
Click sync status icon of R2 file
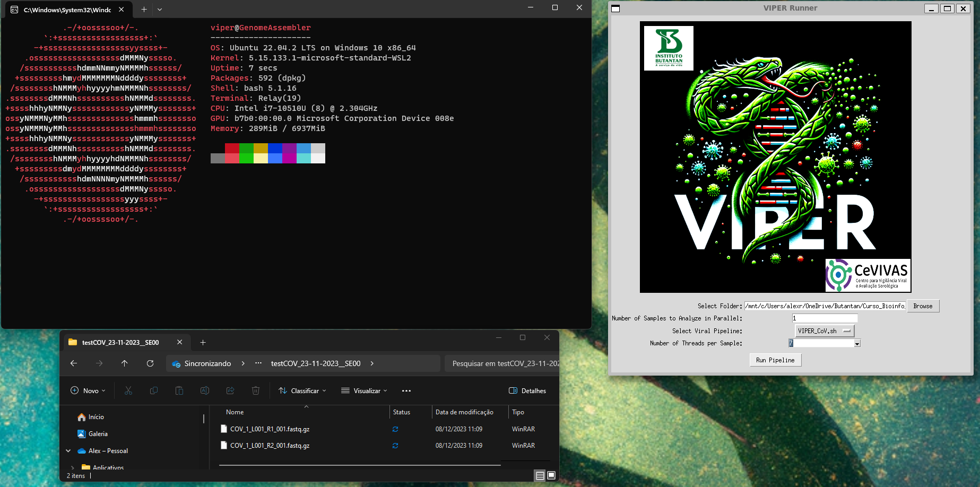point(395,446)
